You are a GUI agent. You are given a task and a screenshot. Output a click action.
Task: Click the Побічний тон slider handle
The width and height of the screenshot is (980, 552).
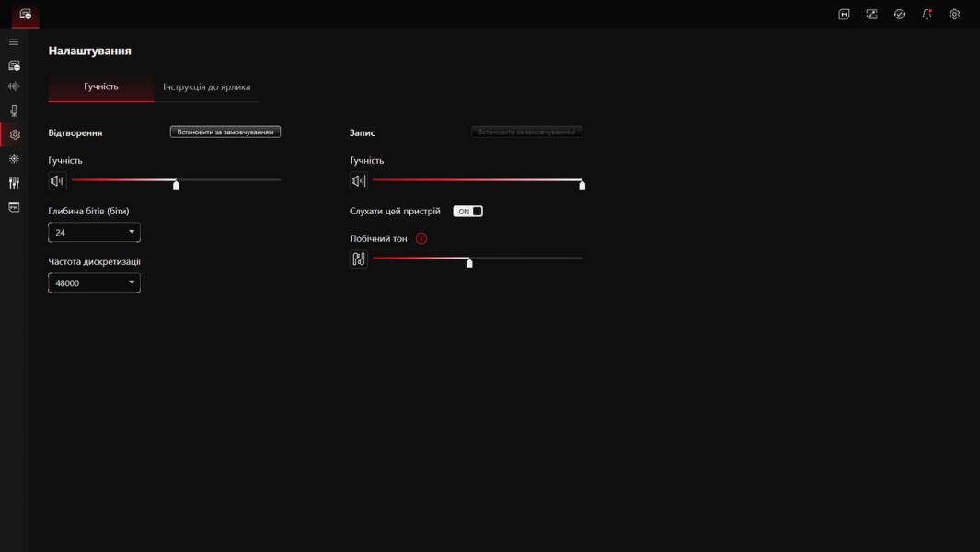pos(469,262)
